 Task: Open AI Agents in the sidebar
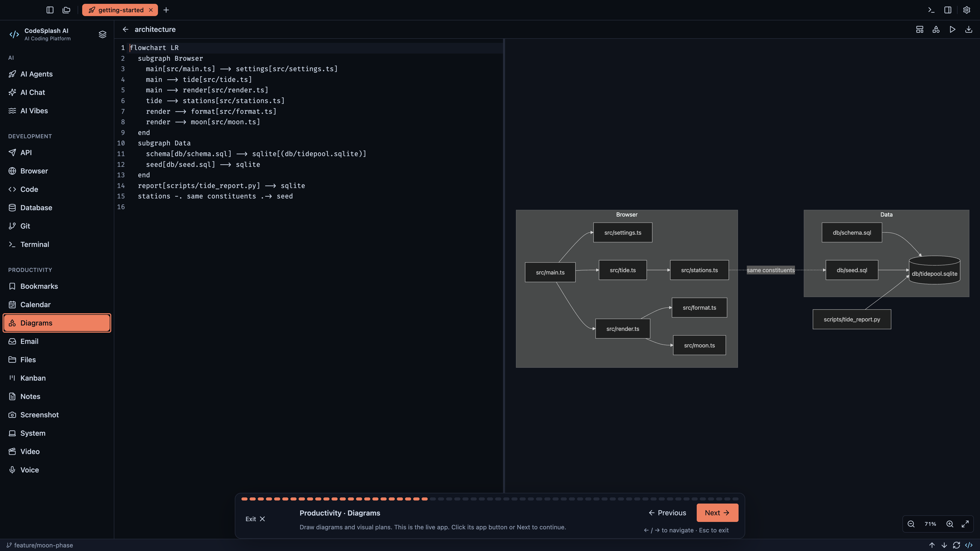pos(57,74)
